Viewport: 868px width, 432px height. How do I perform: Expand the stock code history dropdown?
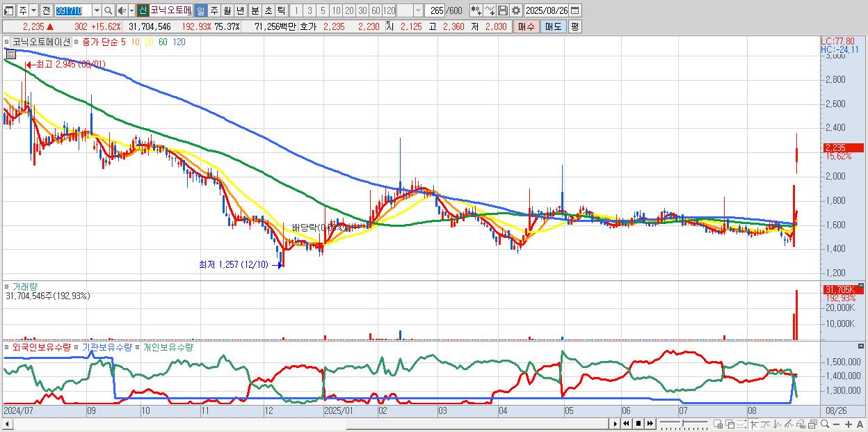click(x=97, y=10)
